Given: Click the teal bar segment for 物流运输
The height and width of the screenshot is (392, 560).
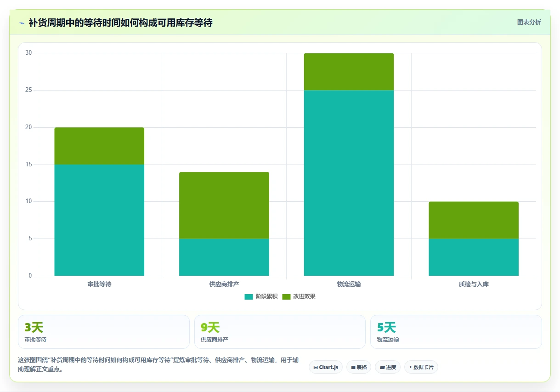Looking at the screenshot, I should click(x=349, y=183).
